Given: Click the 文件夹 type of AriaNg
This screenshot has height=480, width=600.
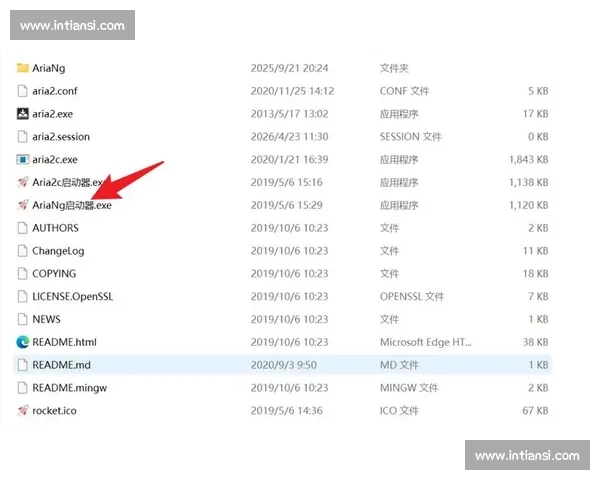Looking at the screenshot, I should click(x=394, y=69).
